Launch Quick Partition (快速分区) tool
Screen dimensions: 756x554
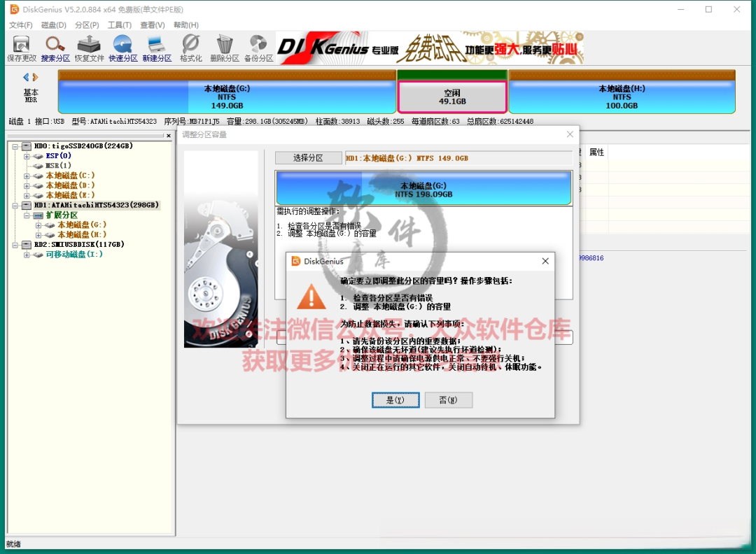tap(123, 49)
